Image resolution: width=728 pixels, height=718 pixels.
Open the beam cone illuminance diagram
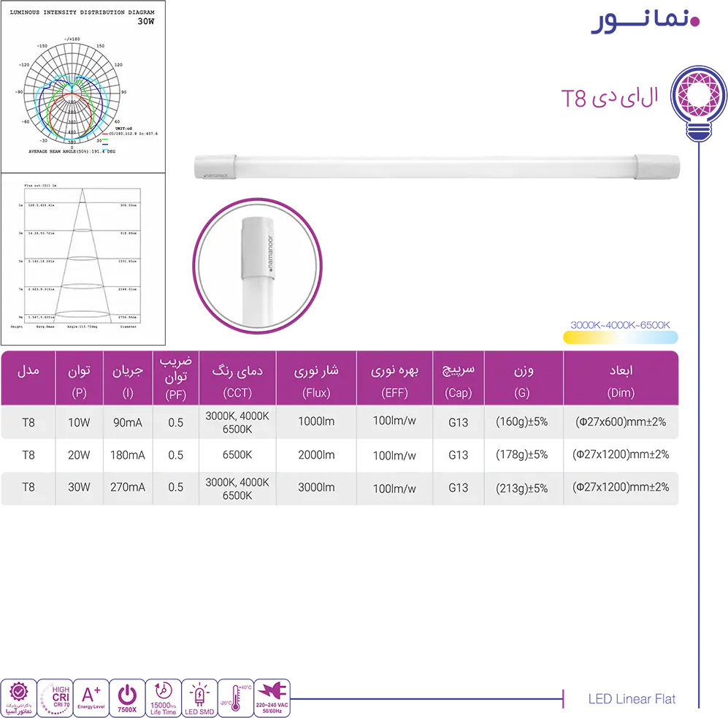pos(83,259)
